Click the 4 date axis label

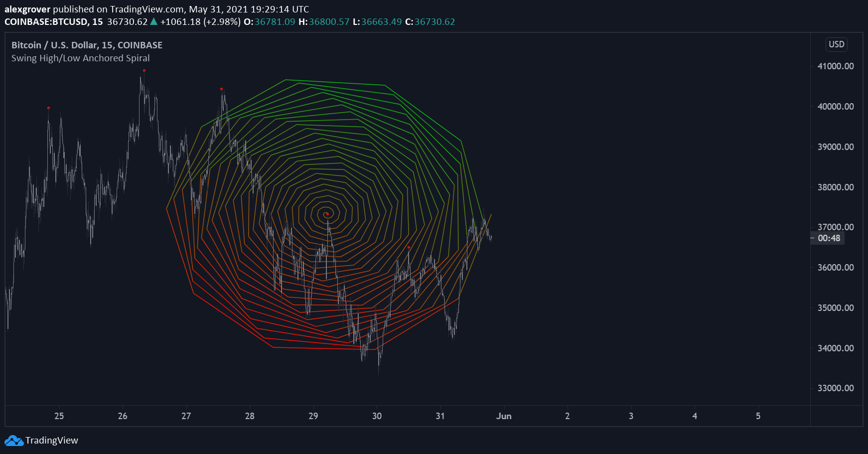[695, 416]
